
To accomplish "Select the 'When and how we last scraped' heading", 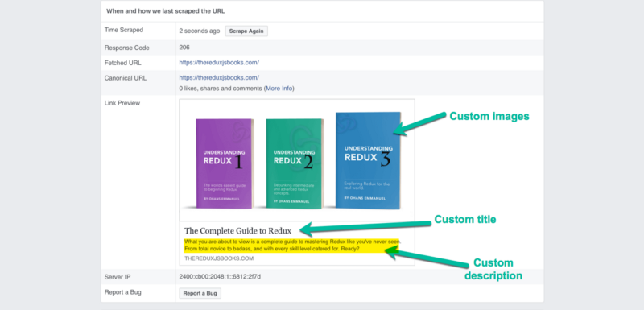I will click(x=166, y=11).
